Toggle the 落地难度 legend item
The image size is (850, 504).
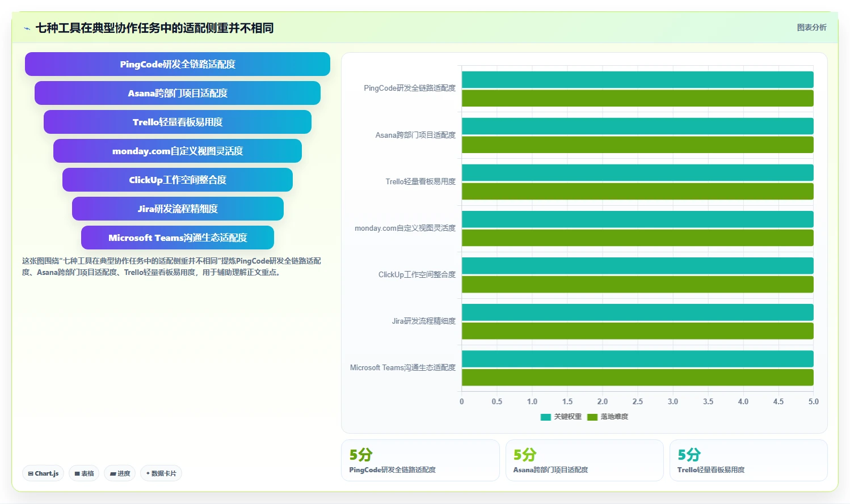pyautogui.click(x=608, y=417)
